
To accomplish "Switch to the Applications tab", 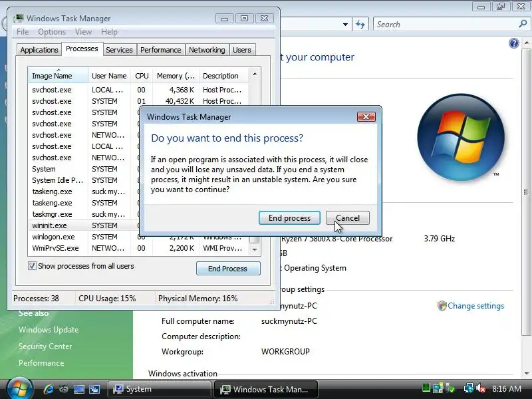I will (39, 49).
